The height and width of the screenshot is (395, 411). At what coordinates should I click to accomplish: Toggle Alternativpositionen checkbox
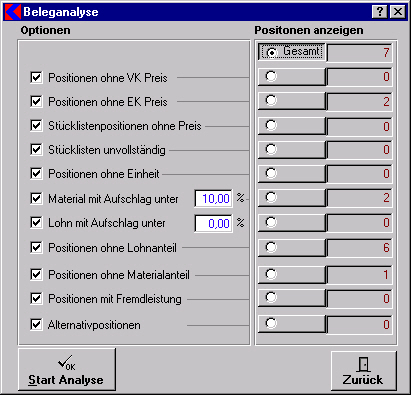coord(36,324)
